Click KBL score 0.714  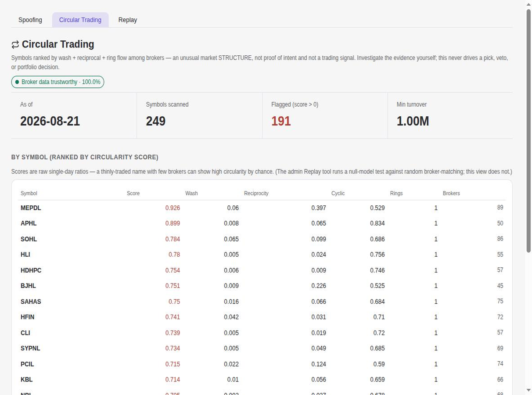coord(173,380)
